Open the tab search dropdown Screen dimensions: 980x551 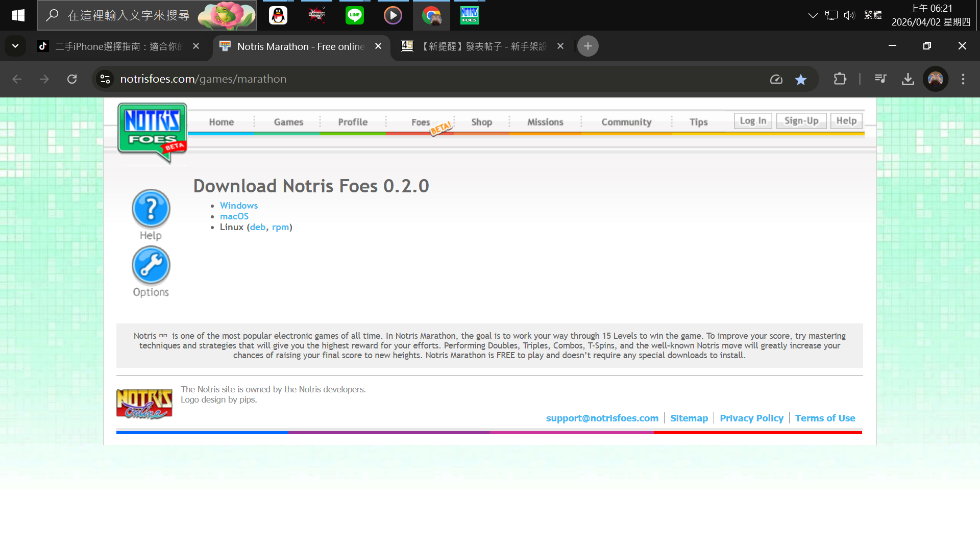(x=15, y=46)
